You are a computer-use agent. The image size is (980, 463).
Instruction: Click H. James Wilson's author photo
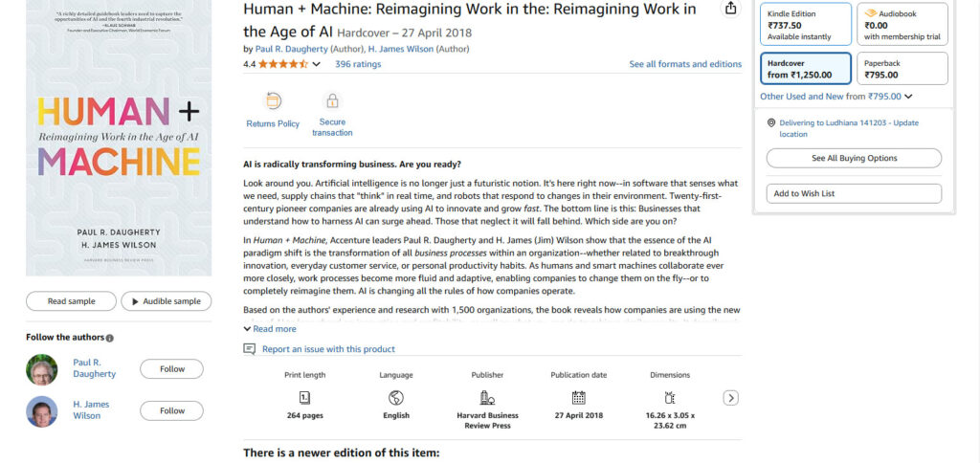pos(42,411)
